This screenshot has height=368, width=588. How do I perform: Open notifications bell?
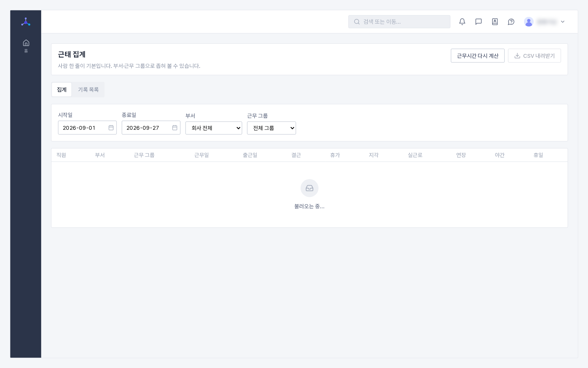tap(462, 22)
